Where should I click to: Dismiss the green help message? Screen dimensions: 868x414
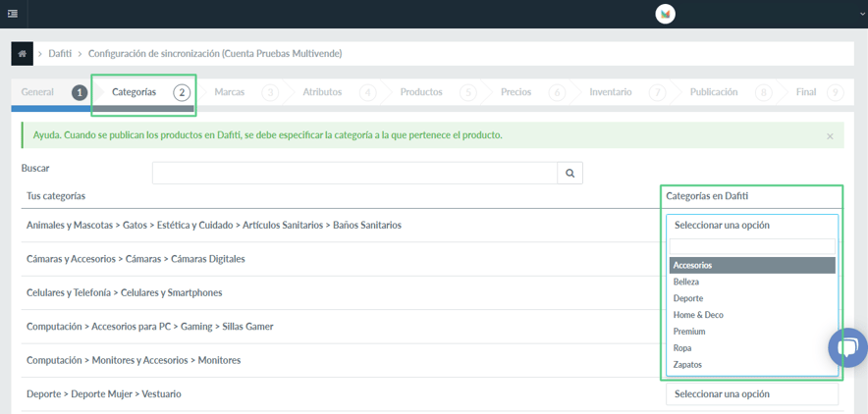point(830,136)
